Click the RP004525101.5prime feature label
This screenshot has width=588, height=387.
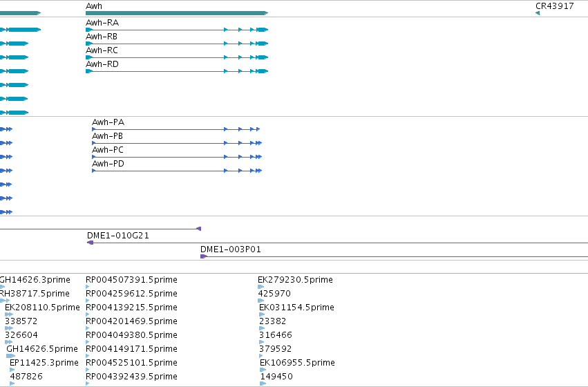tap(131, 363)
